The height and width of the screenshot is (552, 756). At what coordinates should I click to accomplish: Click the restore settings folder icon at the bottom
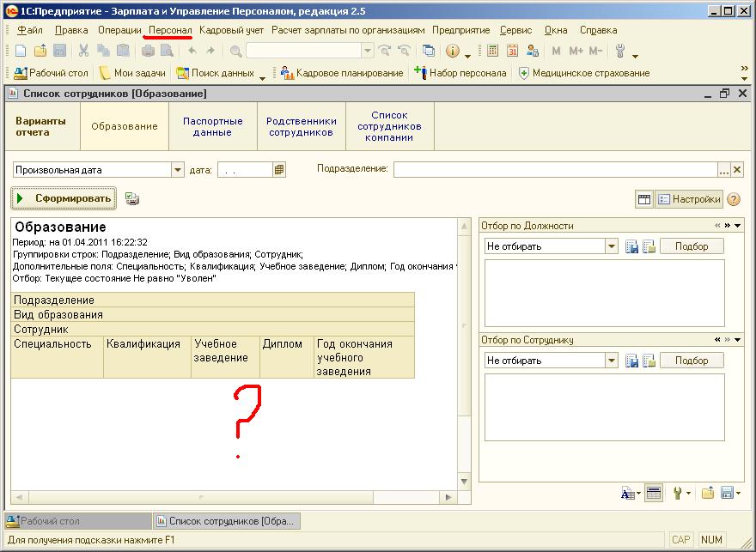point(708,494)
